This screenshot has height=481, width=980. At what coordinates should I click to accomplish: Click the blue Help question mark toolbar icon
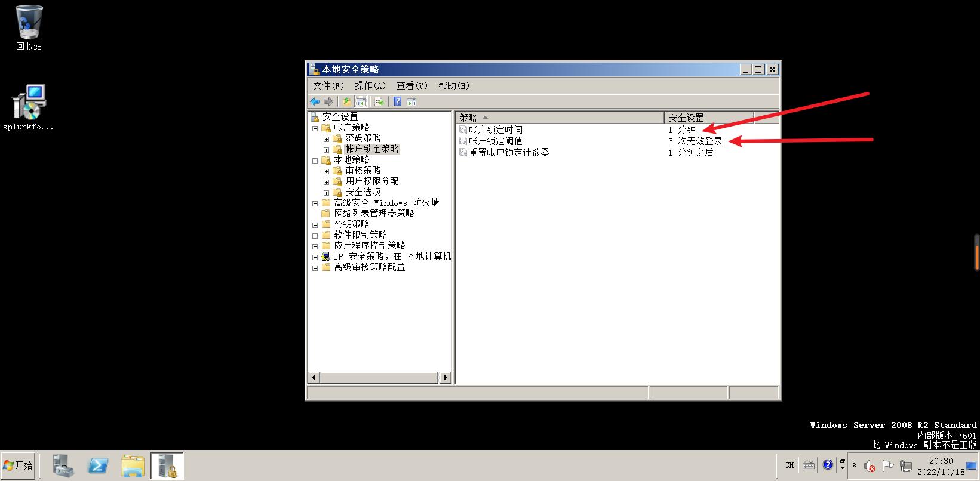point(397,101)
